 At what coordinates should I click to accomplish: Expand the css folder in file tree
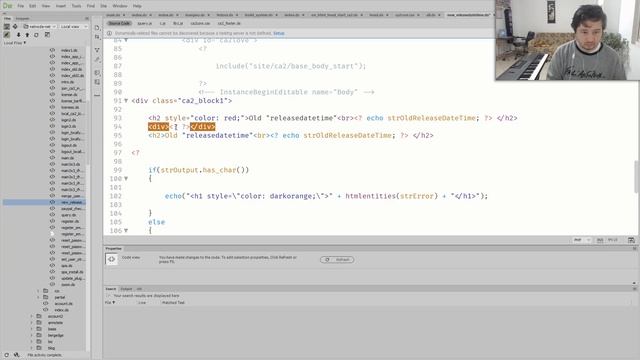click(x=38, y=291)
